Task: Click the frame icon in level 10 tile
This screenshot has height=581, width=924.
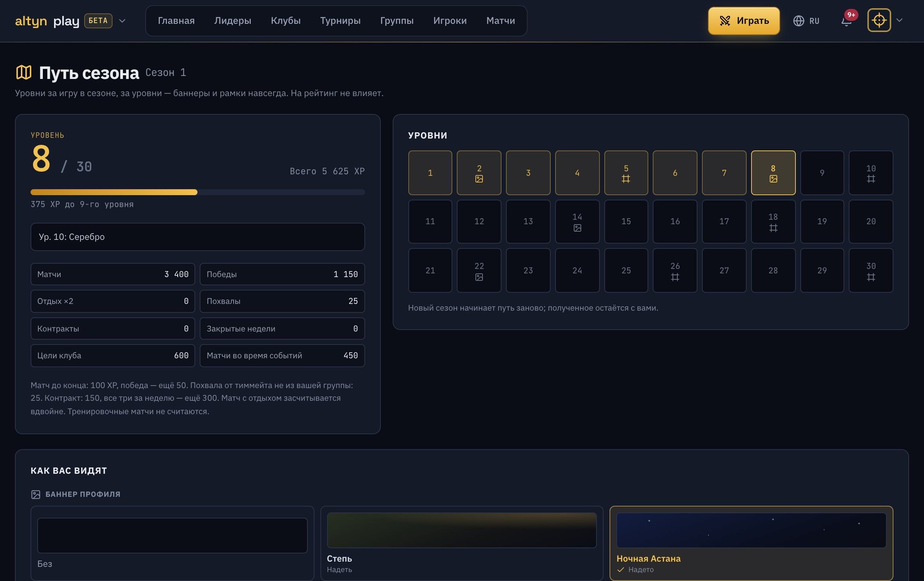Action: (x=871, y=179)
